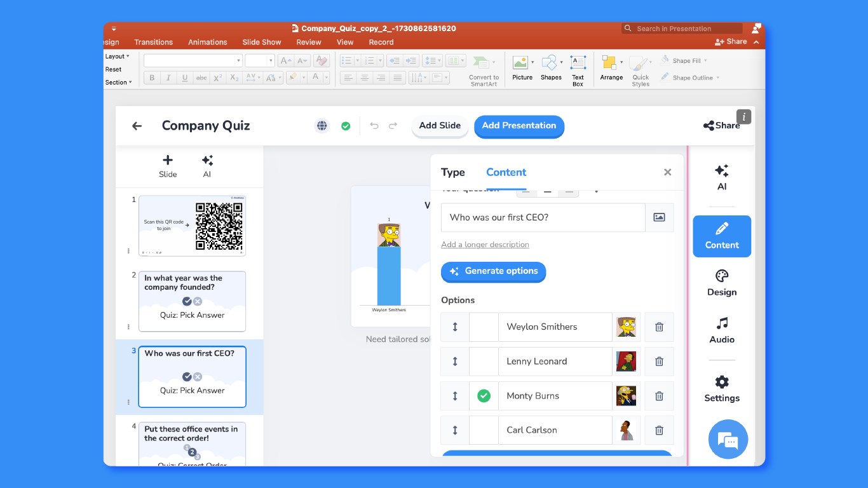Mark Lenny Leonard as the correct answer
This screenshot has width=868, height=488.
pos(484,361)
